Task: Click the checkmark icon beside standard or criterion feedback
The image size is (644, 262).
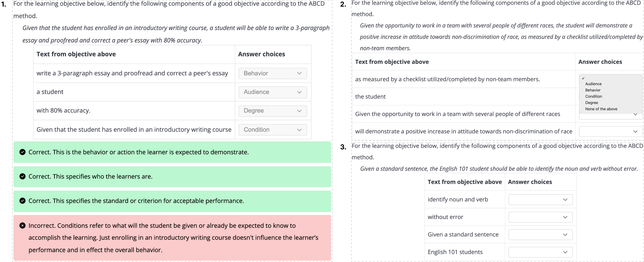Action: coord(22,201)
